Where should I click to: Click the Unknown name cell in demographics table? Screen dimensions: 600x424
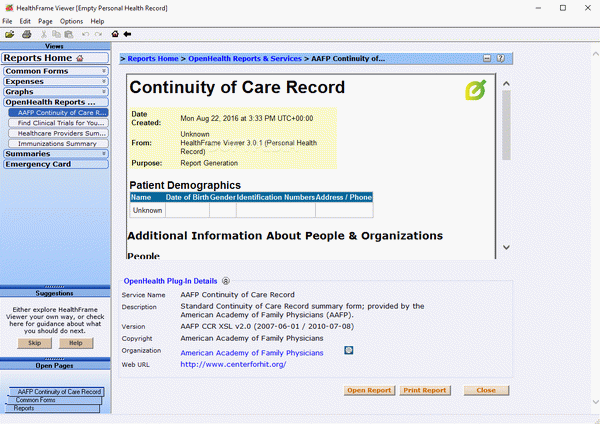pyautogui.click(x=147, y=210)
